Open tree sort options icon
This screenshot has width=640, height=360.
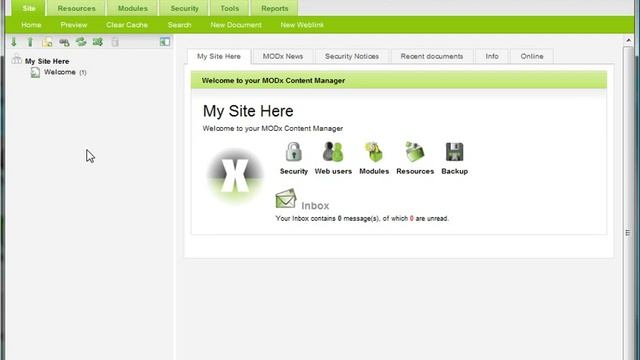click(x=98, y=42)
